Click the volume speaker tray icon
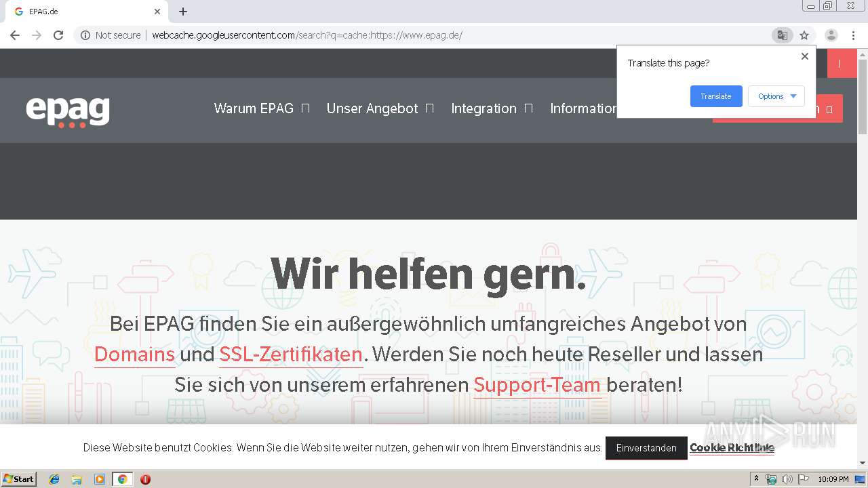868x488 pixels. pyautogui.click(x=787, y=479)
